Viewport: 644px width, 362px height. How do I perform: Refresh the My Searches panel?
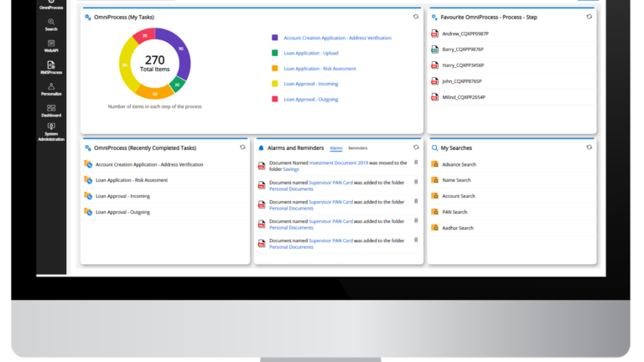pyautogui.click(x=589, y=147)
